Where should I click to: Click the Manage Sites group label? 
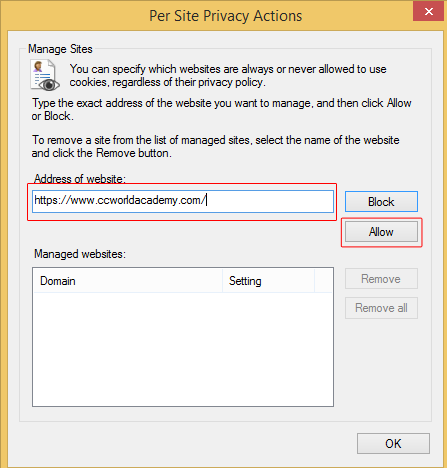point(60,49)
